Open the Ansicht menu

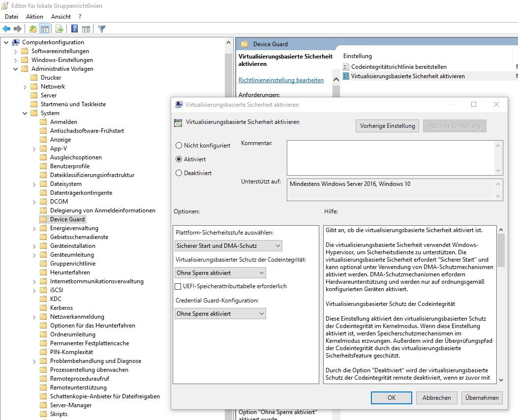(61, 16)
